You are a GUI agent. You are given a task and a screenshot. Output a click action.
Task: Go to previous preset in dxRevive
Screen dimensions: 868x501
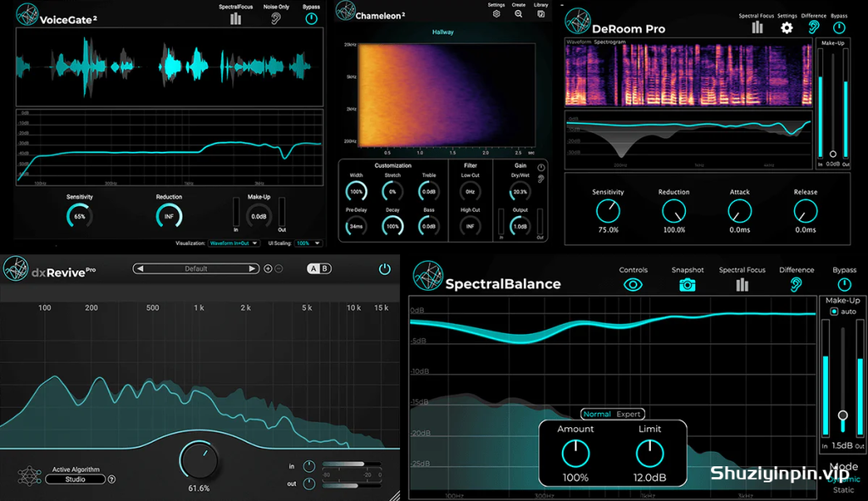pyautogui.click(x=140, y=269)
